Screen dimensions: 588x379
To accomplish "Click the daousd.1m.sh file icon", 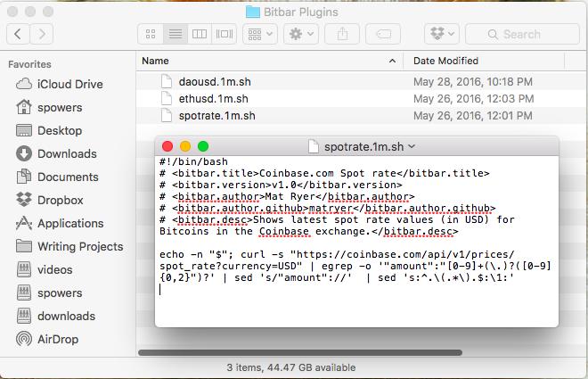I will 167,82.
